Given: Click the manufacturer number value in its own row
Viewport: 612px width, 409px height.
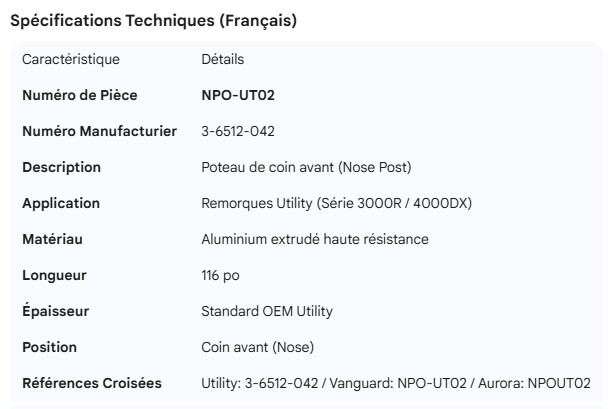Looking at the screenshot, I should point(238,132).
